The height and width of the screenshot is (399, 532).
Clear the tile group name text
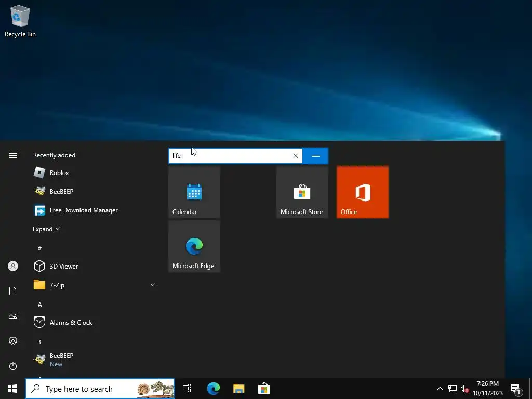[296, 156]
